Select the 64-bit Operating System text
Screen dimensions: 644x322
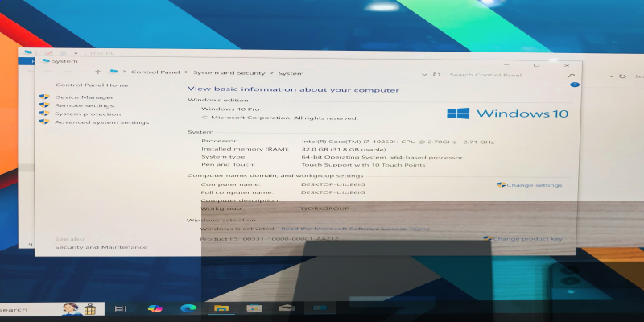pos(382,157)
